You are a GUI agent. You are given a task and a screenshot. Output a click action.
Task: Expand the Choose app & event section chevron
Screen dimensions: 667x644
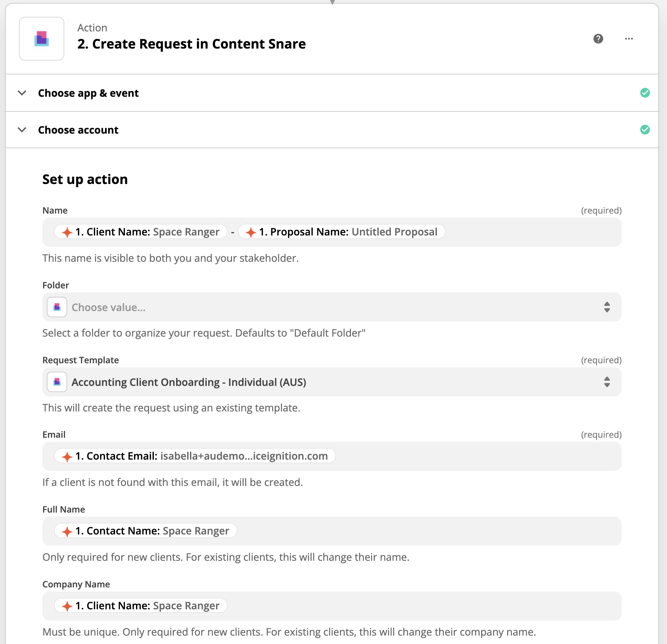click(22, 93)
